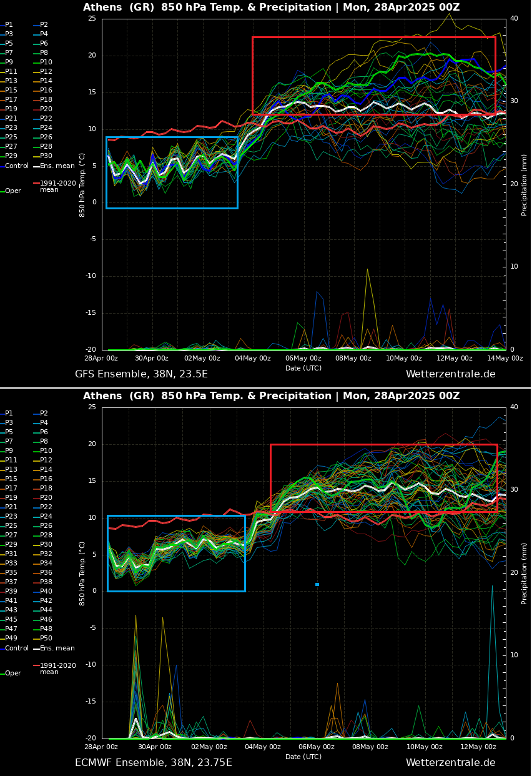Image resolution: width=532 pixels, height=776 pixels.
Task: Click the Athens 850 hPa title of the top chart
Action: pyautogui.click(x=271, y=7)
